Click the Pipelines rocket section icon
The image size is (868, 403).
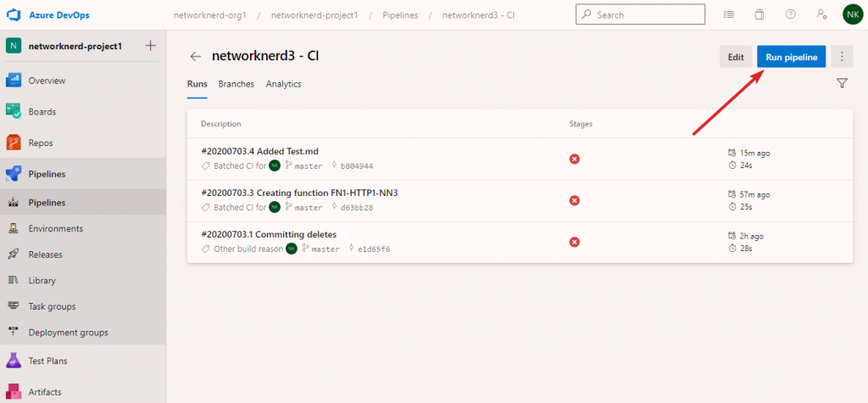pyautogui.click(x=14, y=174)
